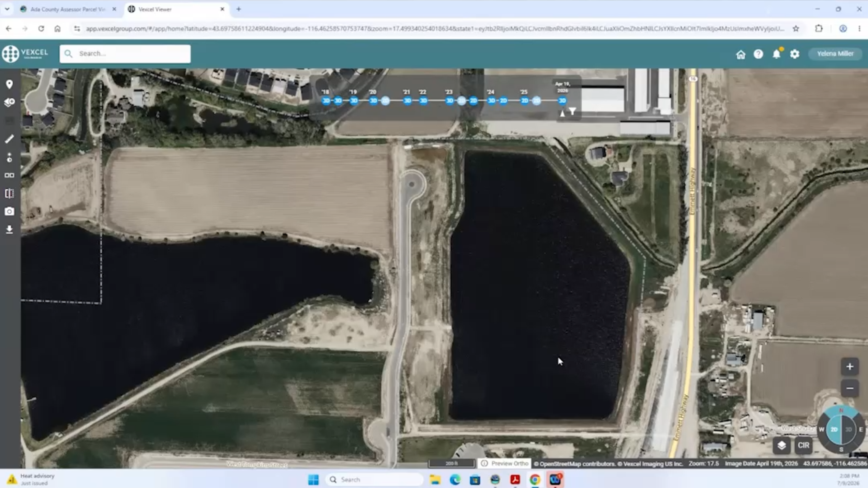Reload the page in browser
This screenshot has width=868, height=488.
tap(41, 28)
